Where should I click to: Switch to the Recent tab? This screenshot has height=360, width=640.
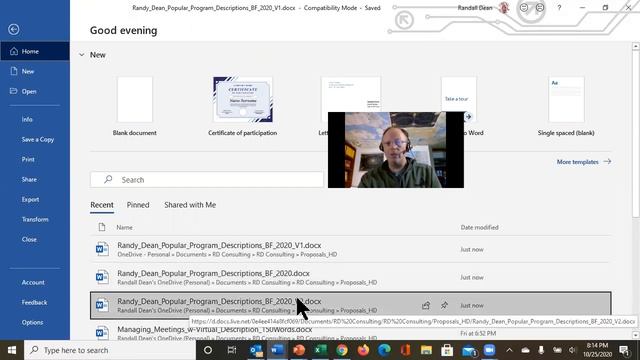click(102, 205)
